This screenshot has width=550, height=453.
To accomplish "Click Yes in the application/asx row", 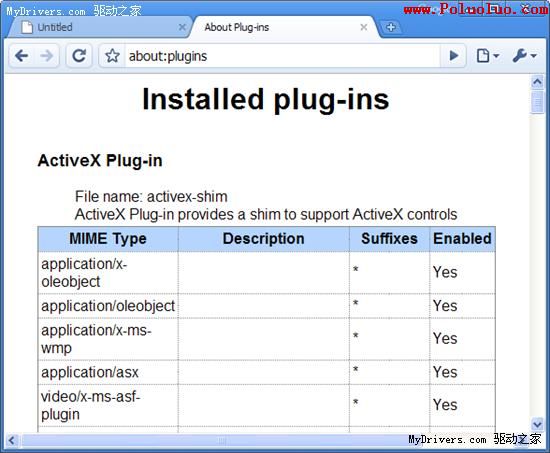I will 445,372.
